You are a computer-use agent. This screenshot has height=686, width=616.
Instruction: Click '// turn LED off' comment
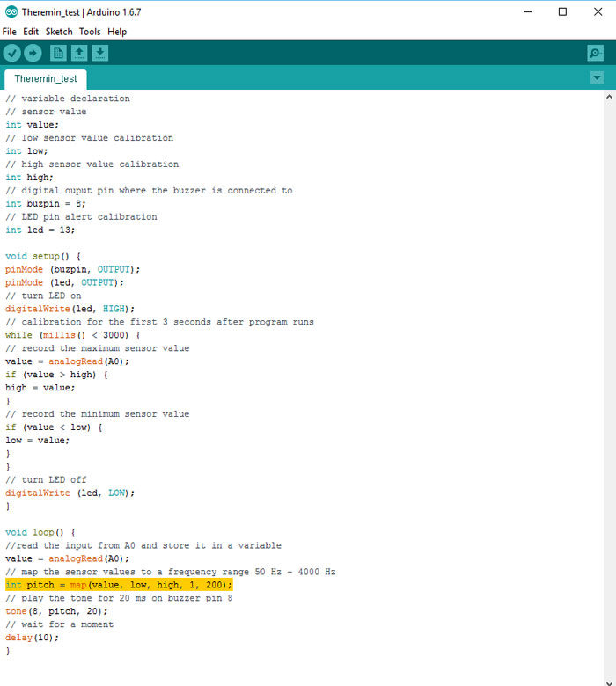tap(46, 479)
